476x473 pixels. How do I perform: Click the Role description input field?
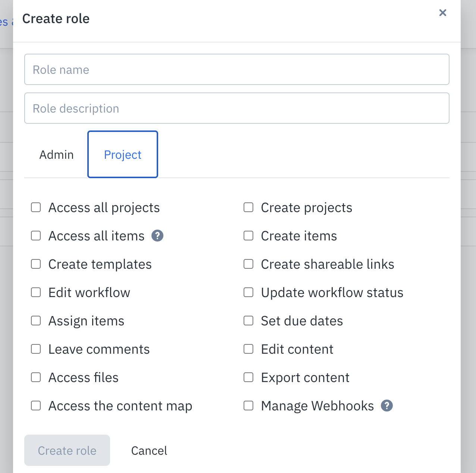(x=237, y=108)
